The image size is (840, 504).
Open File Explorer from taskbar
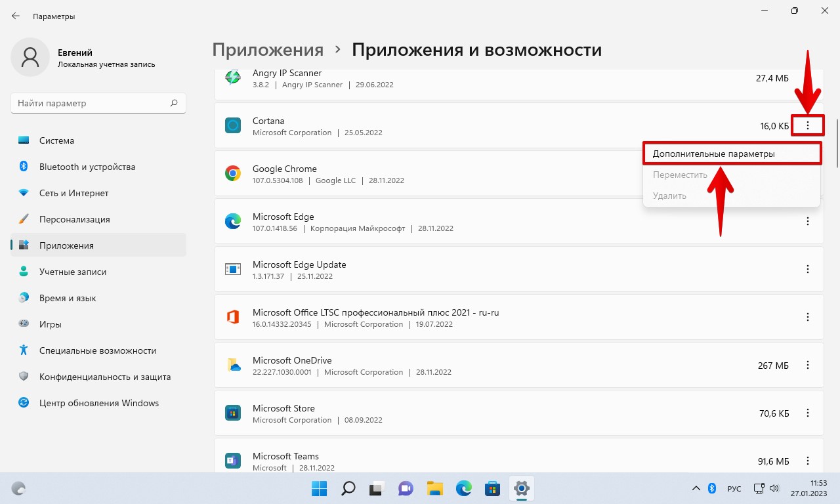[434, 488]
